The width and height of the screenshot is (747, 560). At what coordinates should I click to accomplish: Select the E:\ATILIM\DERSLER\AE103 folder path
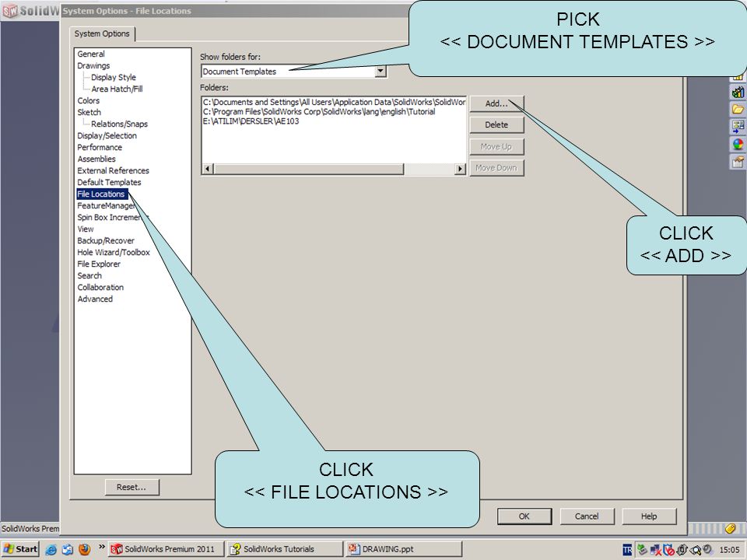251,121
